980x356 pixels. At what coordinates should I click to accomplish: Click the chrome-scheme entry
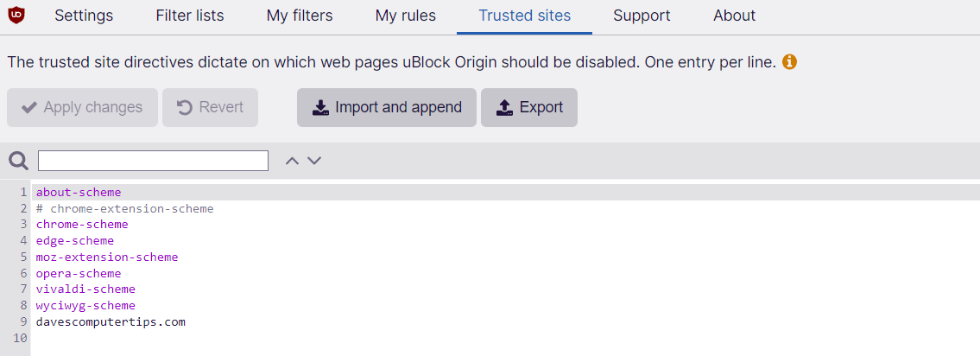82,224
